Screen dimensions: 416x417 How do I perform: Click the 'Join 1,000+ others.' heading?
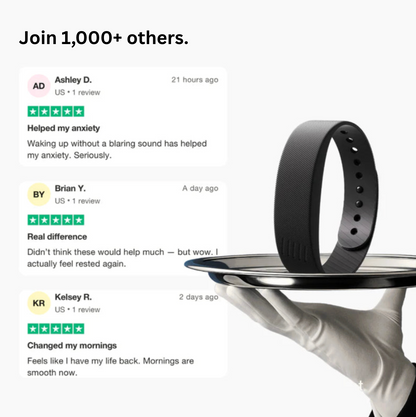click(x=104, y=38)
